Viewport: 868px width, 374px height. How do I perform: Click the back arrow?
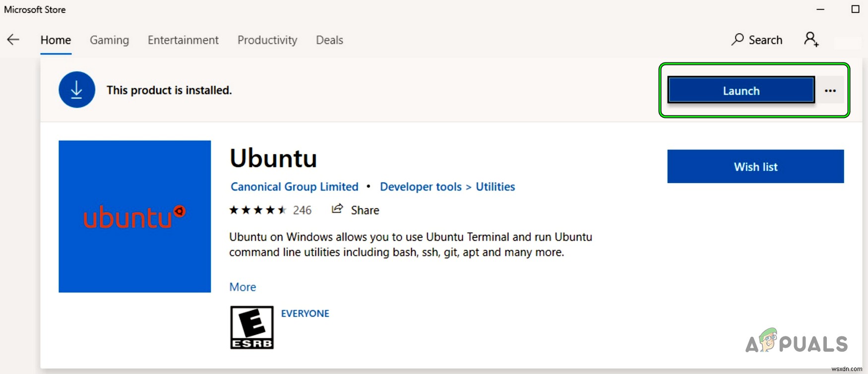[13, 40]
